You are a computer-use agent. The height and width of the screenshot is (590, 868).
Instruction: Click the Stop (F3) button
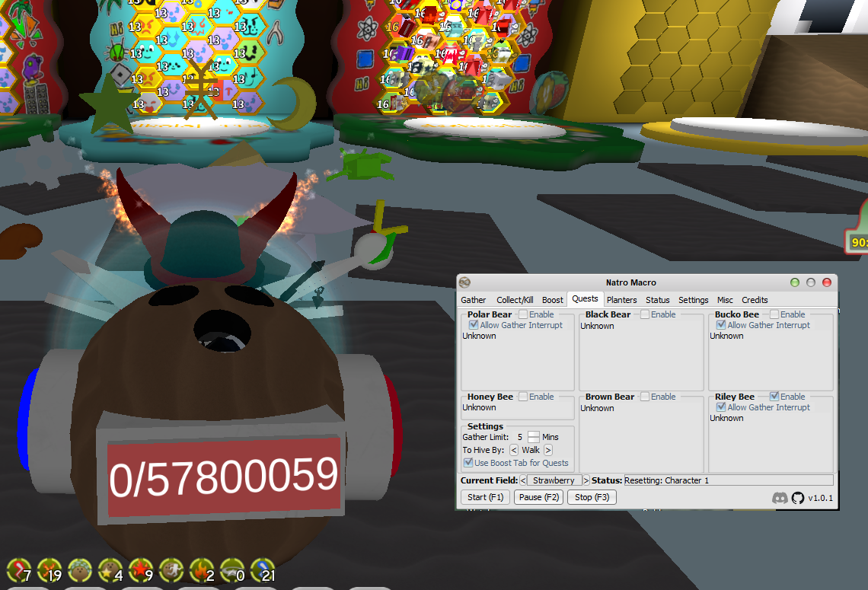[592, 497]
